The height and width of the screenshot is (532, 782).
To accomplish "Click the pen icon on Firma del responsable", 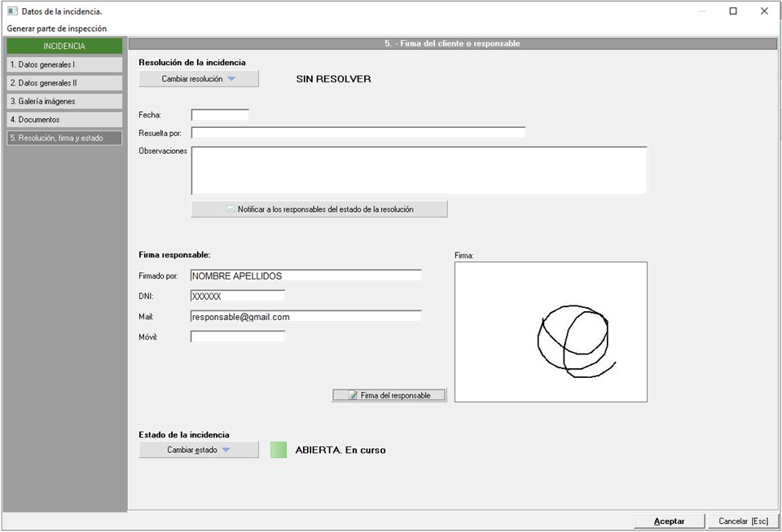I will tap(354, 395).
